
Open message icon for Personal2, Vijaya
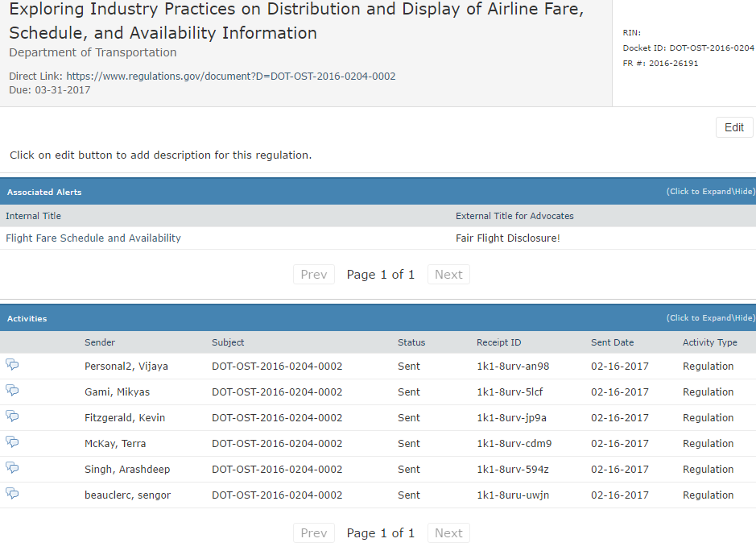(12, 365)
